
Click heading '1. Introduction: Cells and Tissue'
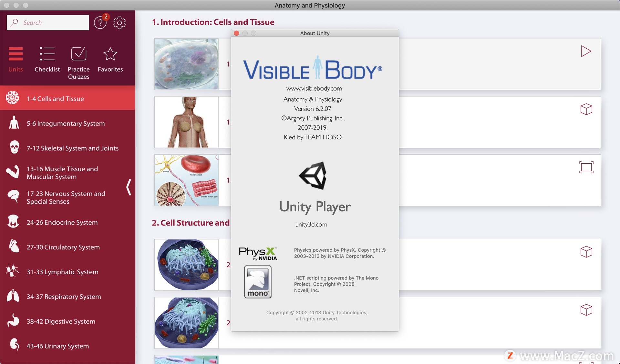tap(213, 22)
